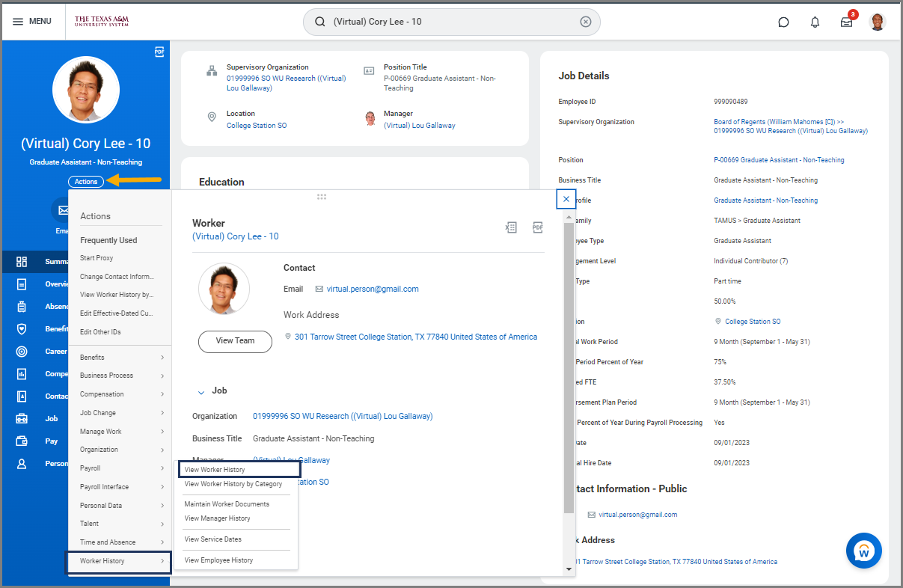Close the worker popup with X button
Screen dimensions: 903x588
[566, 199]
